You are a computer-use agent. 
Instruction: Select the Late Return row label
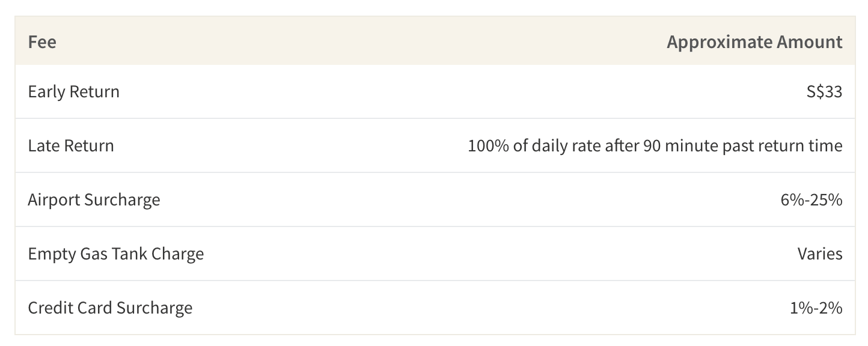71,146
